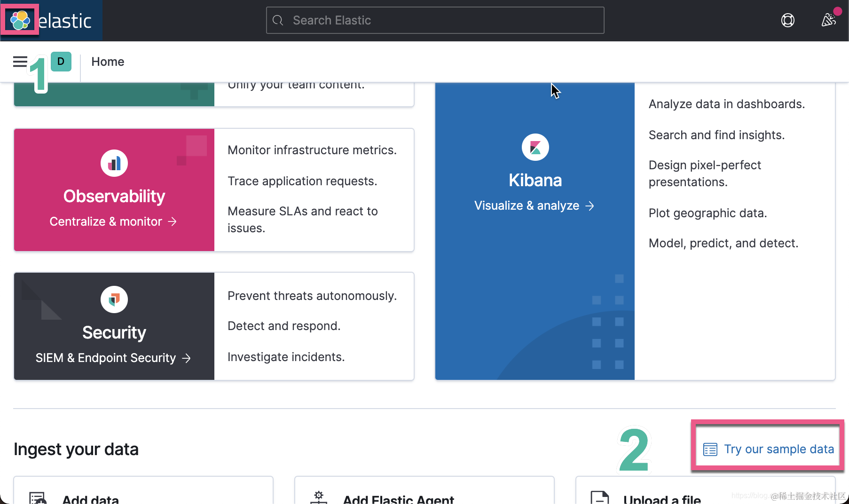The image size is (849, 504).
Task: Open the Kibana card title
Action: click(x=535, y=180)
